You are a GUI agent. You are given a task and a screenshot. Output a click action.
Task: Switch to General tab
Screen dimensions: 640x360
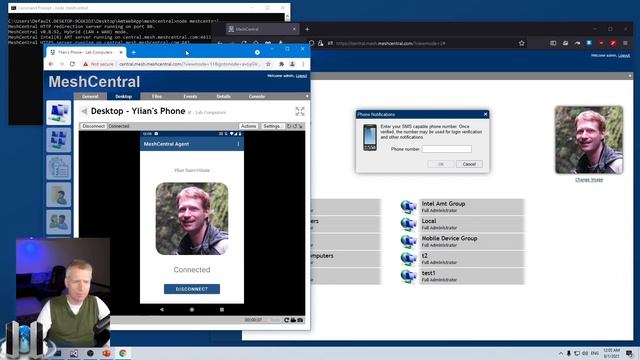pos(90,96)
